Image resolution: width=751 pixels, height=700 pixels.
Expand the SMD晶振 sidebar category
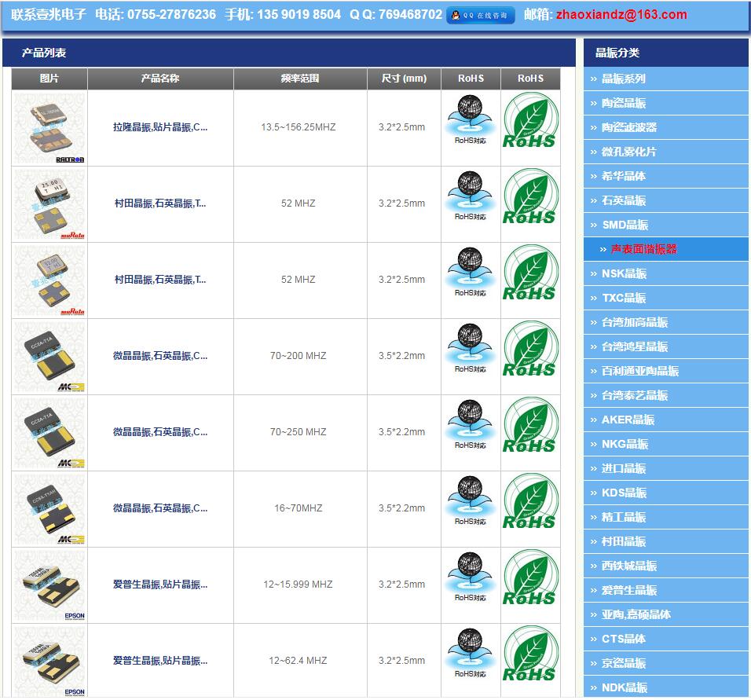625,225
